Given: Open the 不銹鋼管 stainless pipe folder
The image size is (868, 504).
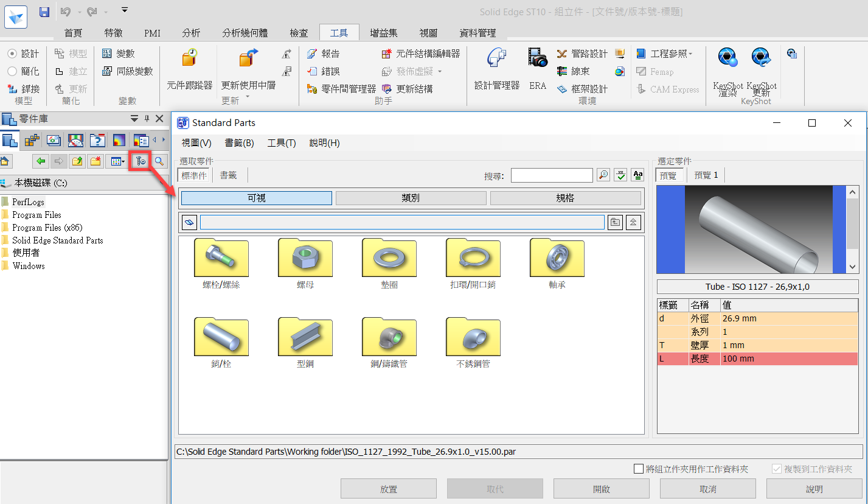Looking at the screenshot, I should [473, 343].
